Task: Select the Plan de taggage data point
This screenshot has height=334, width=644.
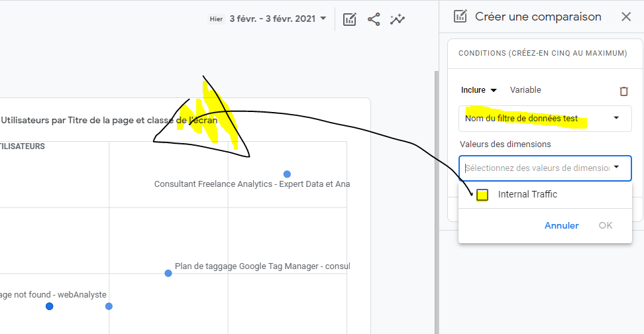Action: point(168,273)
